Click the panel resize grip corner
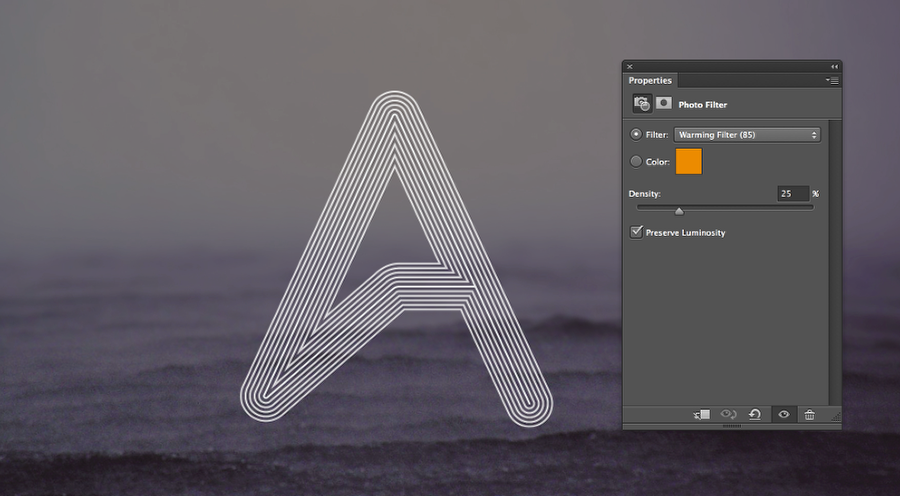The height and width of the screenshot is (496, 900). click(x=836, y=417)
